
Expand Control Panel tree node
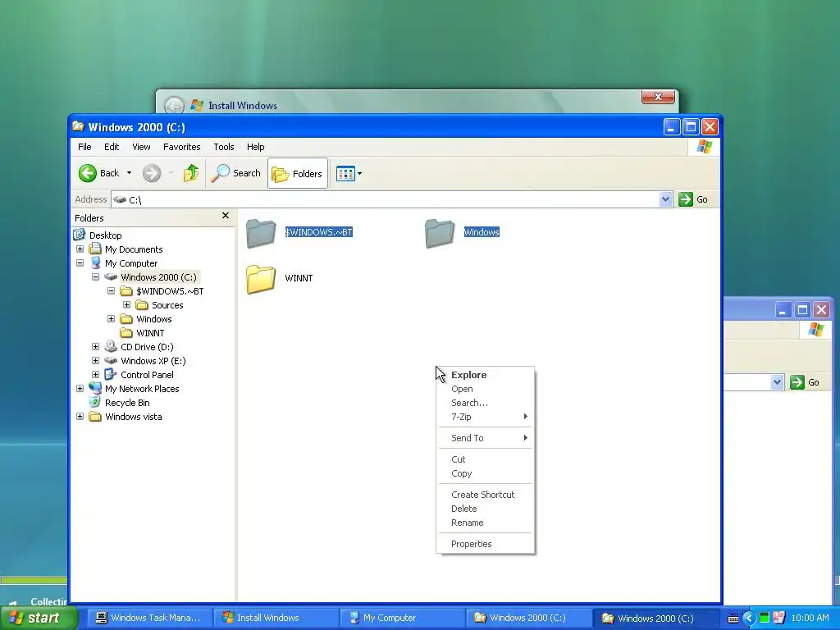pos(95,374)
